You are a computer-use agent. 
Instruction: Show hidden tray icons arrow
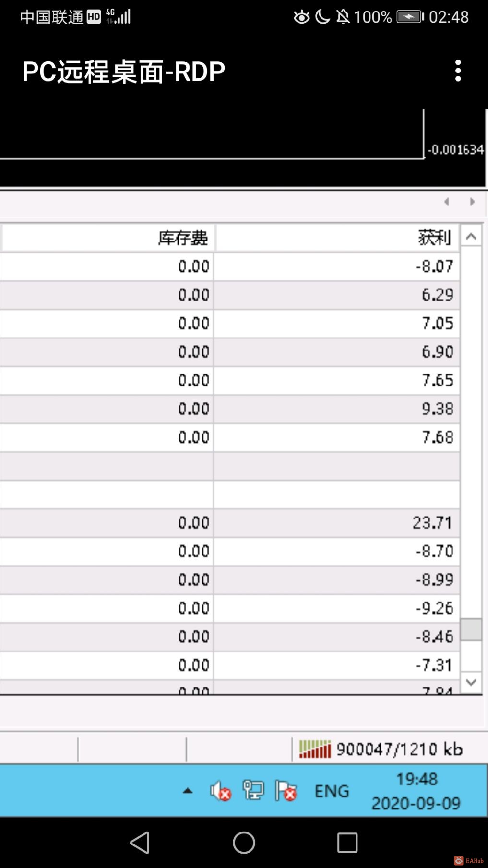188,791
